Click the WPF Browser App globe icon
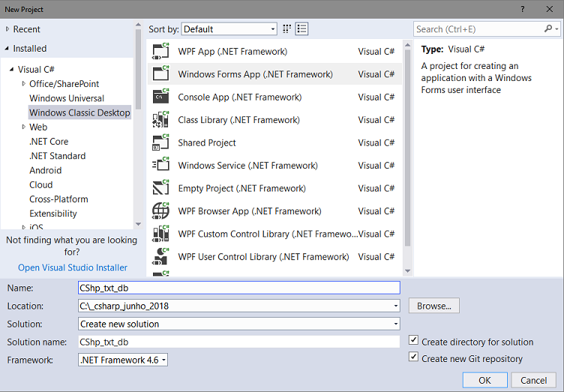This screenshot has height=392, width=564. pyautogui.click(x=160, y=211)
